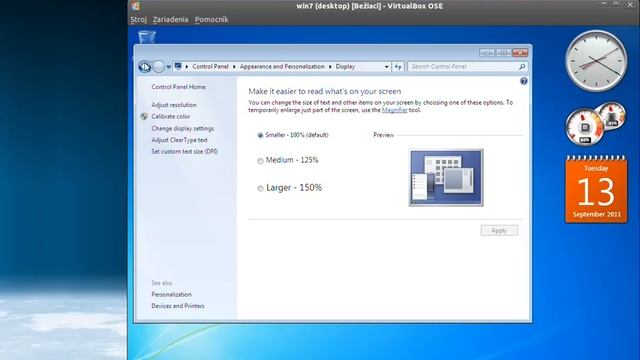Go to Control Panel breadcrumb
The image size is (640, 360).
click(210, 67)
